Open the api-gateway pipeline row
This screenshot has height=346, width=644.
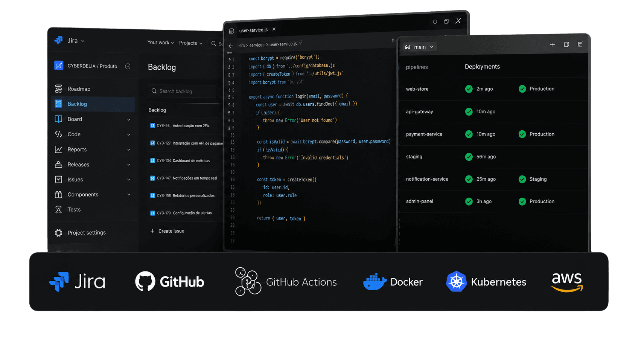click(x=493, y=111)
